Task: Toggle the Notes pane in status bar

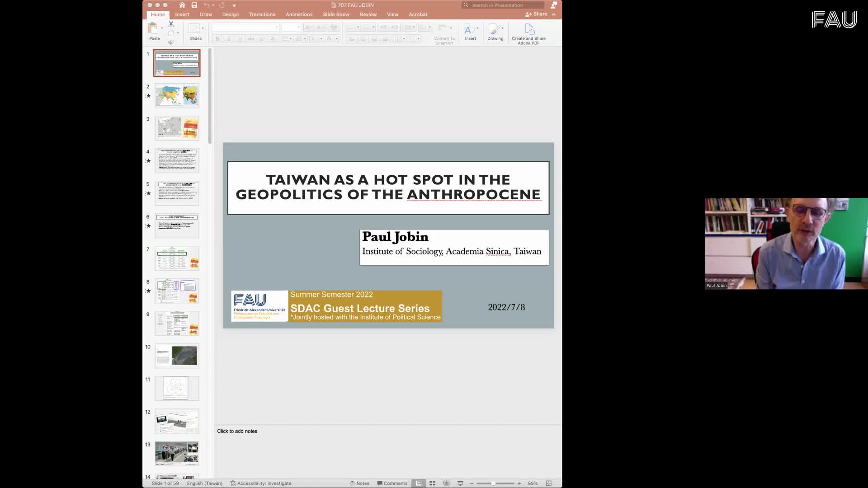Action: (359, 483)
